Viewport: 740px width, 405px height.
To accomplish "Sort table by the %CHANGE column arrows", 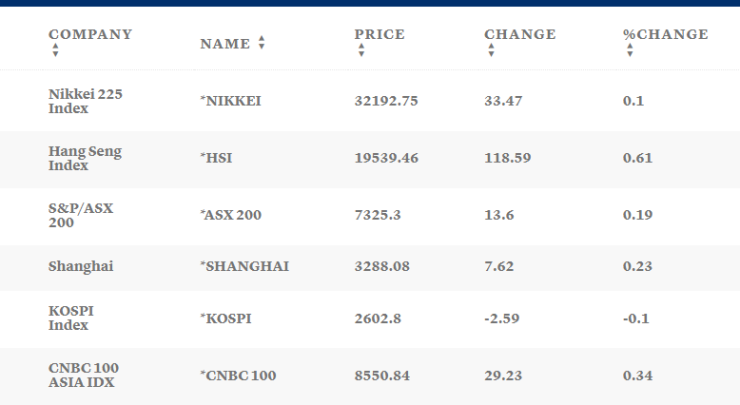I will click(629, 51).
